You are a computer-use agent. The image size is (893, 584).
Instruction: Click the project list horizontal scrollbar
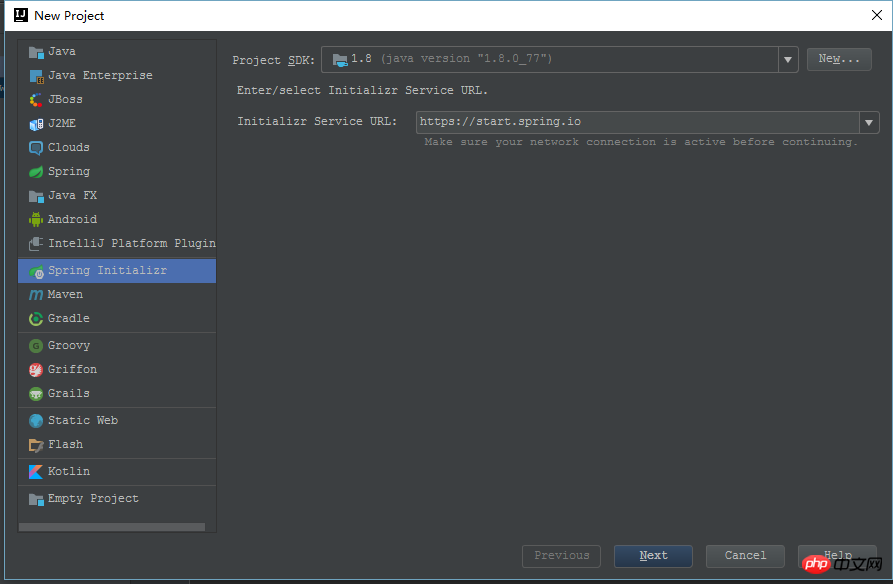112,527
